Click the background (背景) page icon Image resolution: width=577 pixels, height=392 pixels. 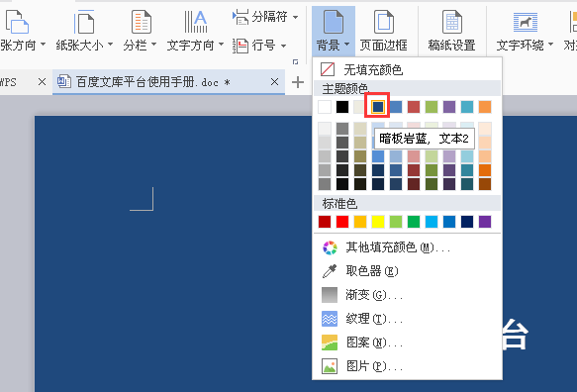point(334,22)
